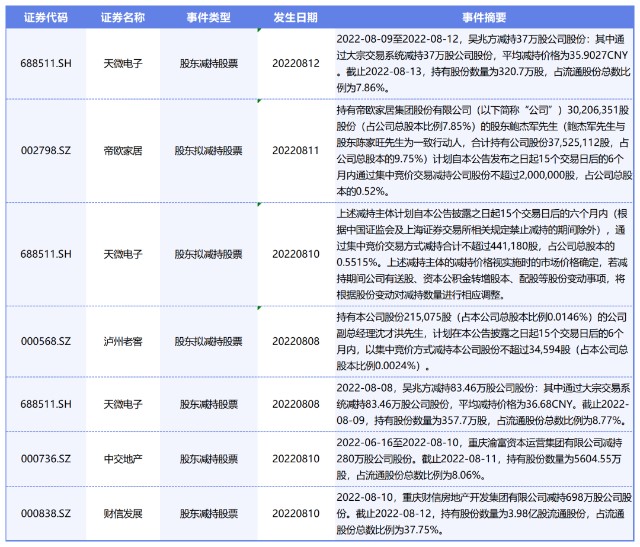Viewport: 640px width, 547px height.
Task: Click name 帝欧家居
Action: click(123, 151)
